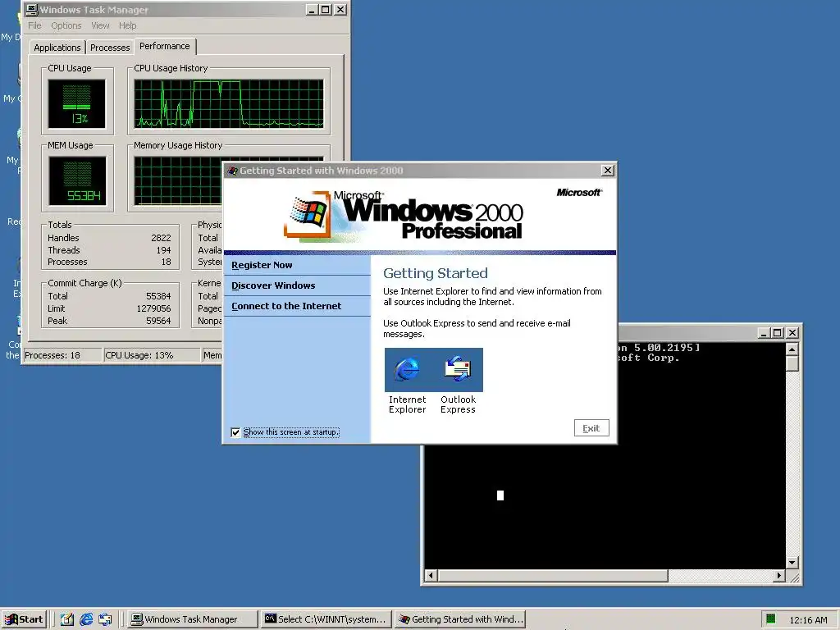Viewport: 840px width, 630px height.
Task: Click Commit Charge Peak 59564
Action: [158, 321]
